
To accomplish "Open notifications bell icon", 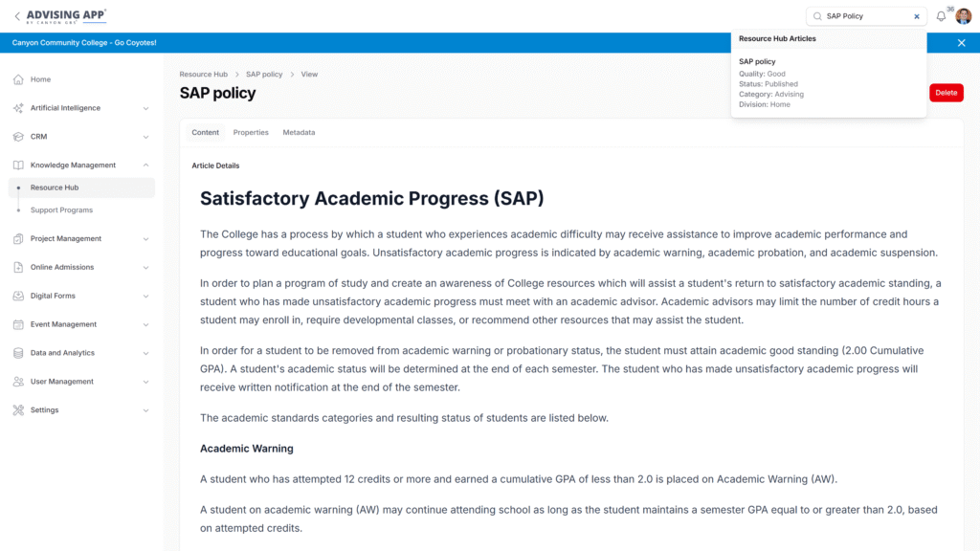I will tap(941, 16).
